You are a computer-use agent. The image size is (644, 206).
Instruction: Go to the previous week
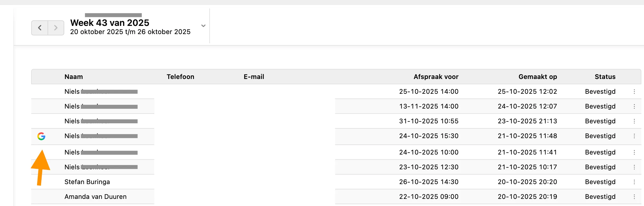[40, 28]
